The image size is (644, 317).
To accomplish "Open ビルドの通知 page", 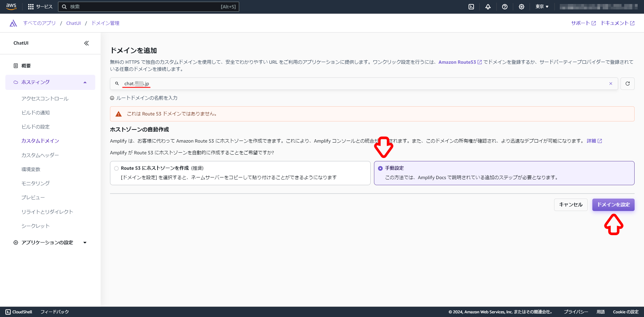I will pyautogui.click(x=36, y=113).
